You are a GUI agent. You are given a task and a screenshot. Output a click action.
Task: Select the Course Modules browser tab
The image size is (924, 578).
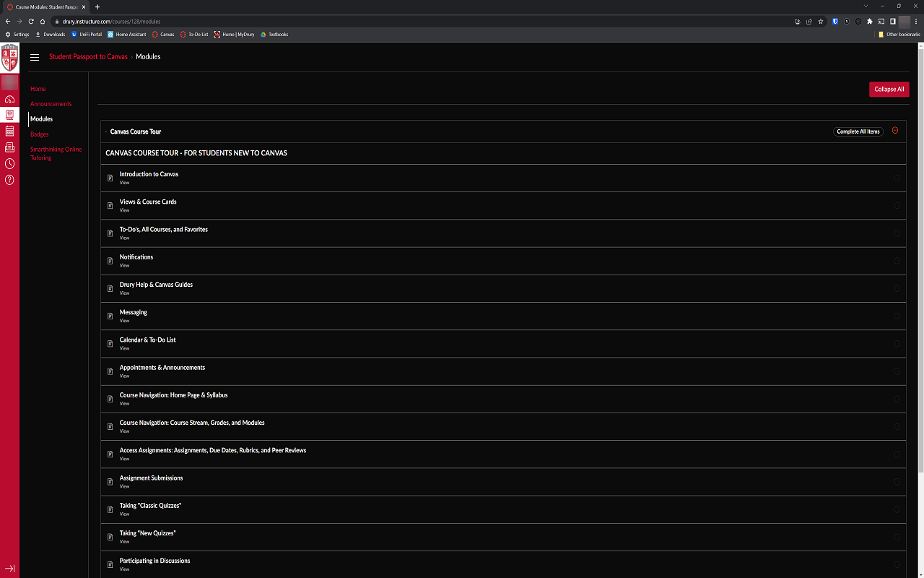pyautogui.click(x=45, y=7)
